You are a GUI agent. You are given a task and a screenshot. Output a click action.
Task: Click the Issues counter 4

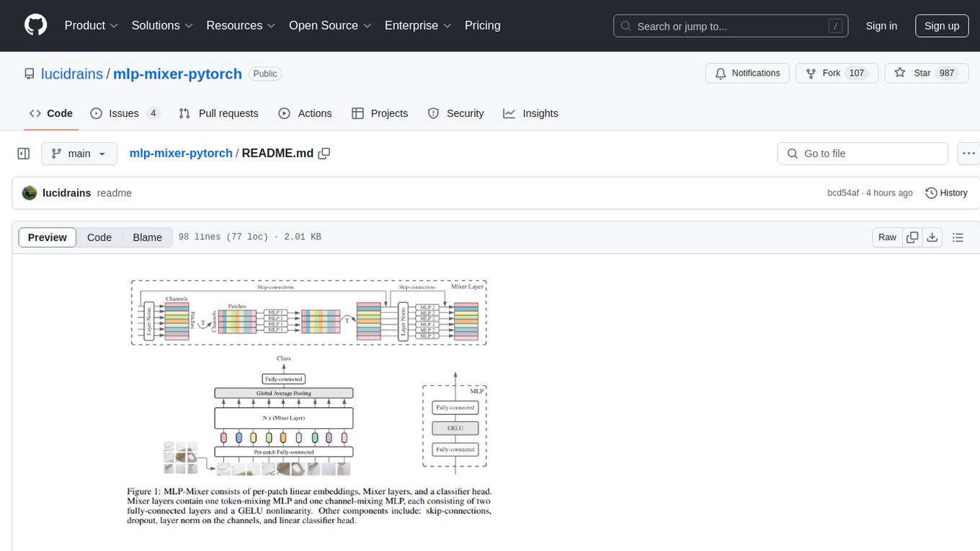(153, 113)
